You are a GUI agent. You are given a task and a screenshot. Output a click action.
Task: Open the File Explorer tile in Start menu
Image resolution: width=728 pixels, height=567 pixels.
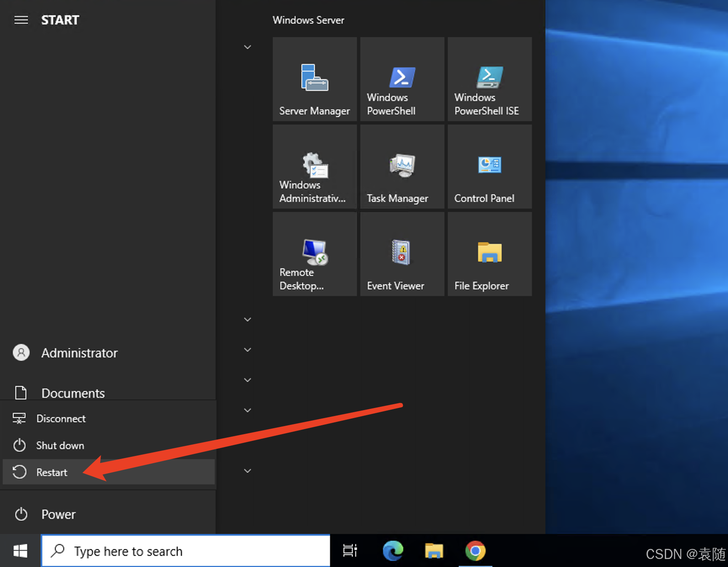click(490, 254)
